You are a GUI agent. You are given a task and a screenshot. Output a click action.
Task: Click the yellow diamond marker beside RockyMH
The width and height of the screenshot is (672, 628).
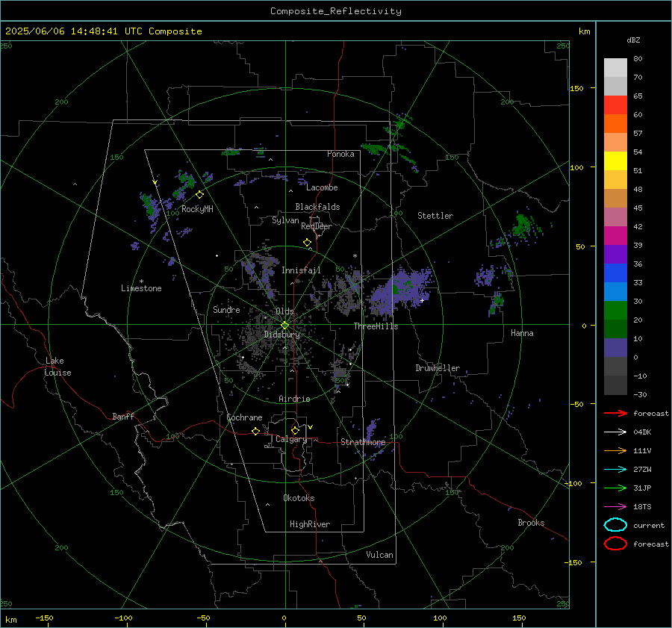tap(199, 195)
